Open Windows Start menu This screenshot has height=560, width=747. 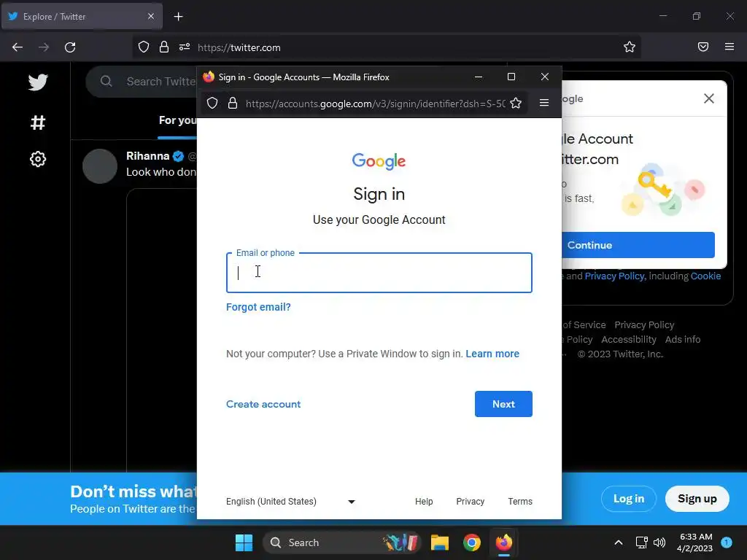coord(244,542)
